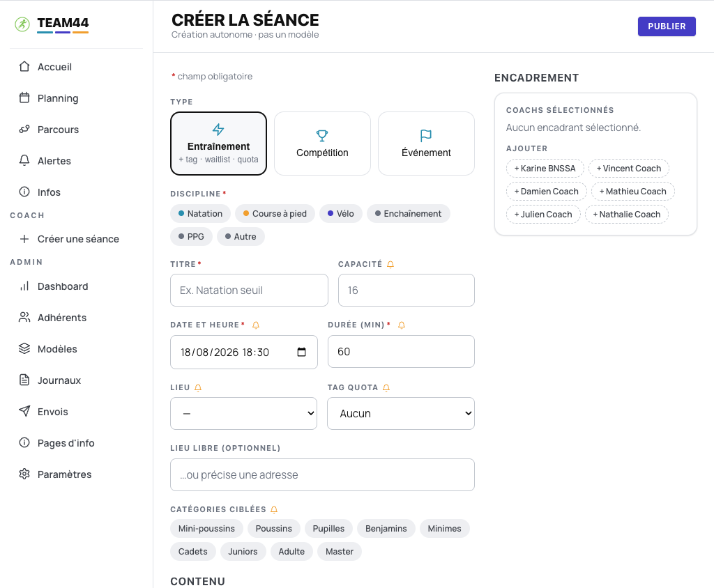Add Julien Coach to encadrement
Screen dimensions: 714x588
pos(543,215)
